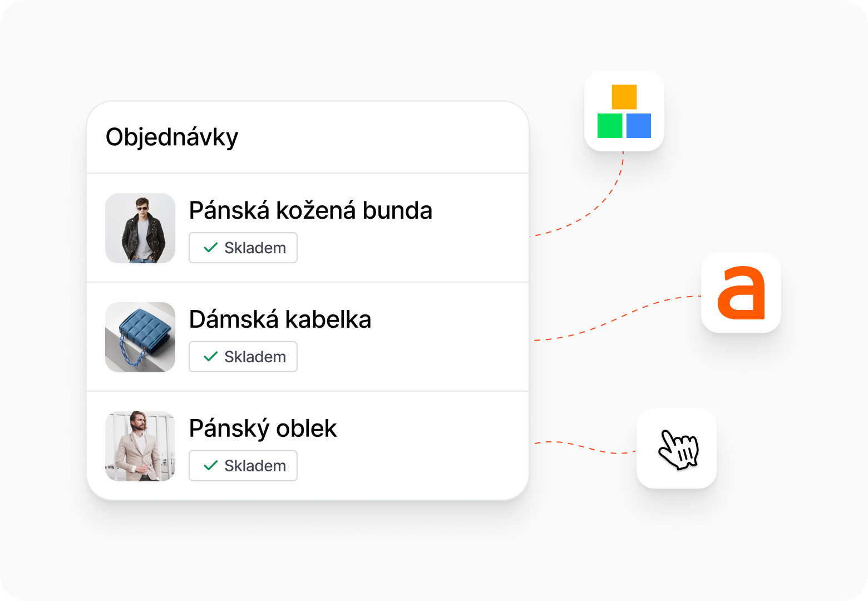Click the Skladem badge under Pánský oblek
Screen dimensions: 868x601
[243, 466]
